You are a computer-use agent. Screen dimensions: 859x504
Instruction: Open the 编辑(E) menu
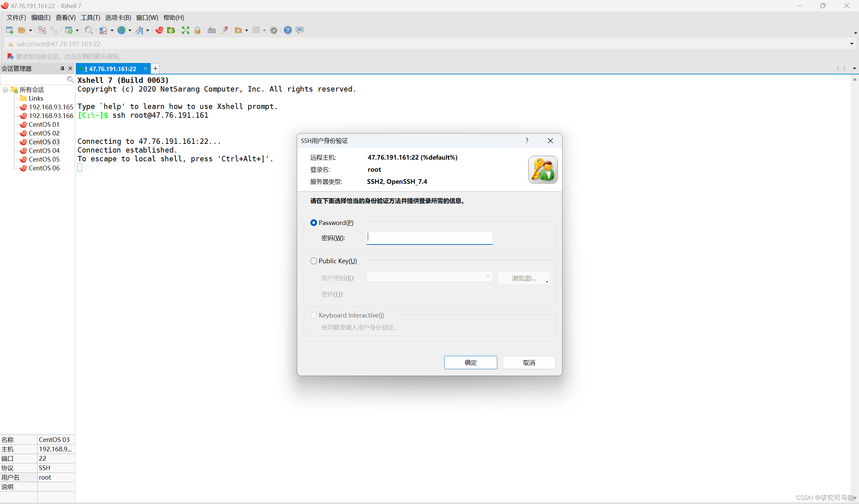coord(41,17)
